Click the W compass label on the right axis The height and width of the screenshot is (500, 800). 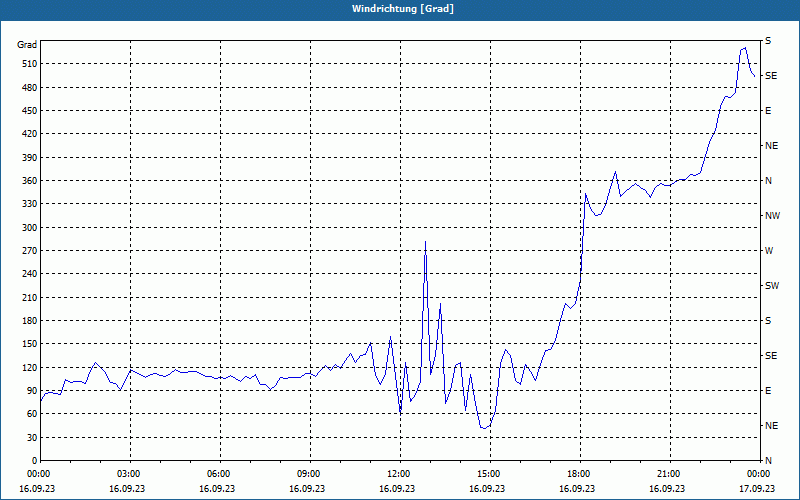click(769, 251)
